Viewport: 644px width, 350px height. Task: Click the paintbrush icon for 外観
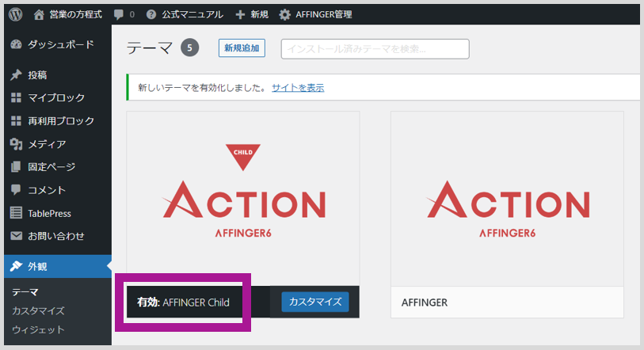click(x=16, y=266)
